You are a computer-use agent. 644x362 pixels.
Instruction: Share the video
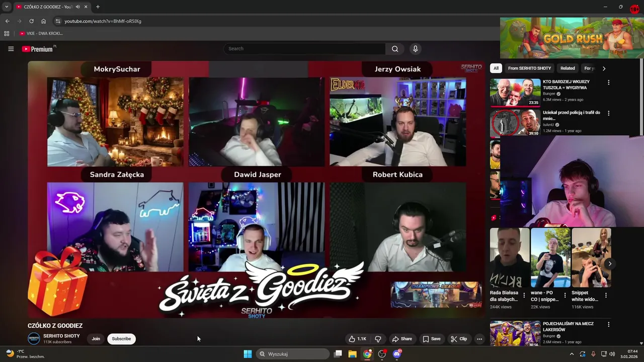[402, 339]
